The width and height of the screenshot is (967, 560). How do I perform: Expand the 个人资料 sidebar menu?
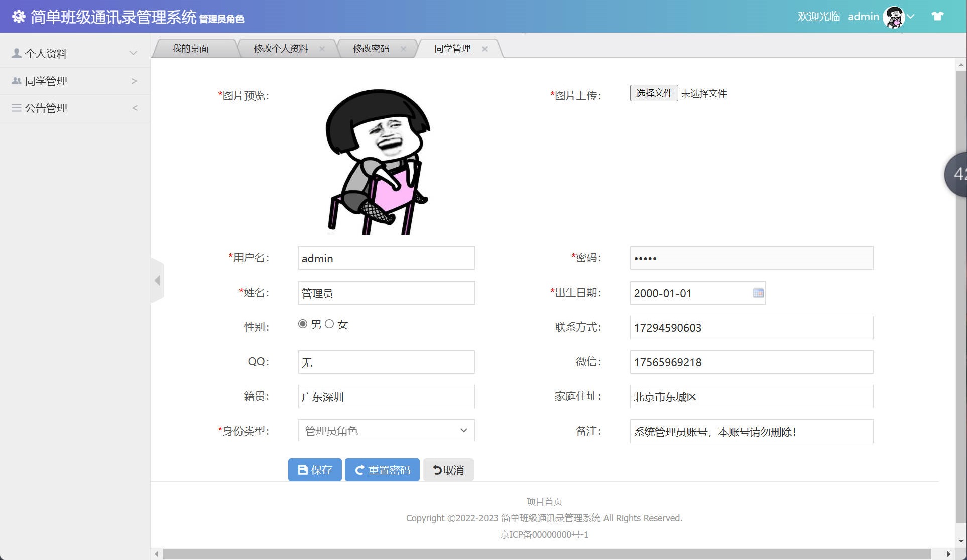(133, 53)
